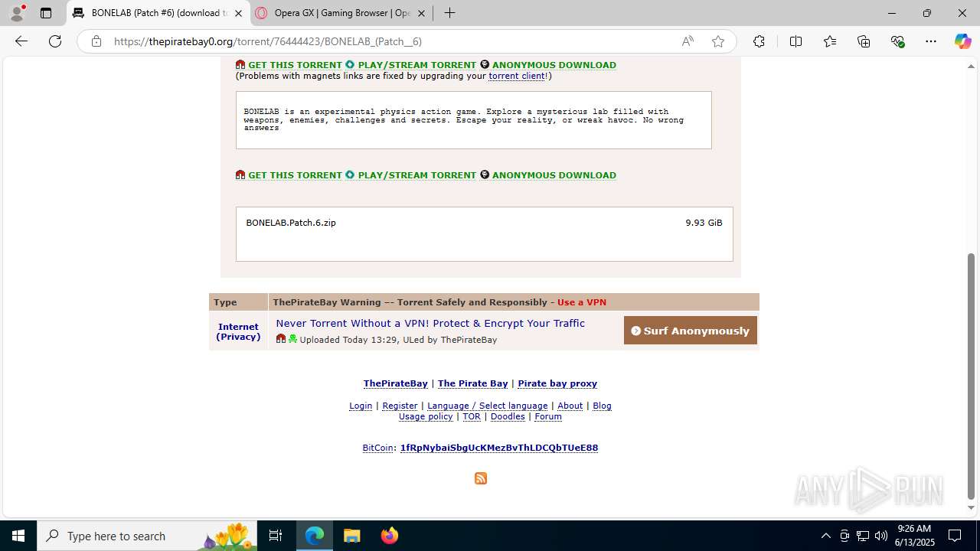The width and height of the screenshot is (980, 551).
Task: Show hidden tray icons chevron
Action: (x=825, y=536)
